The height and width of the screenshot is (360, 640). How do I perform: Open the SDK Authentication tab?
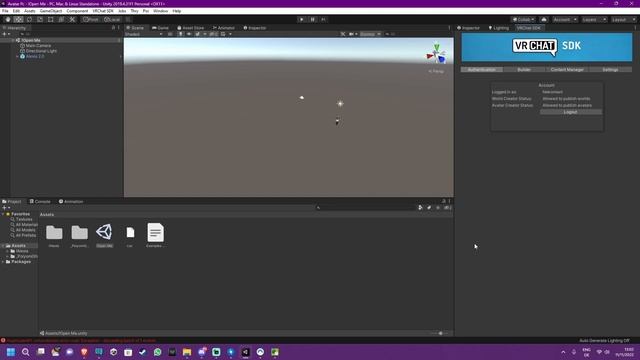click(482, 69)
